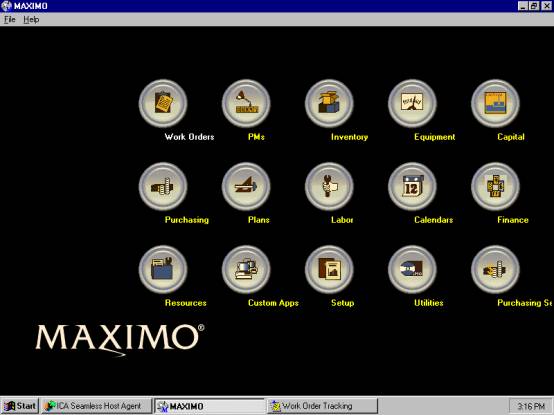Click the Plans text label
This screenshot has height=415, width=554.
click(x=259, y=220)
